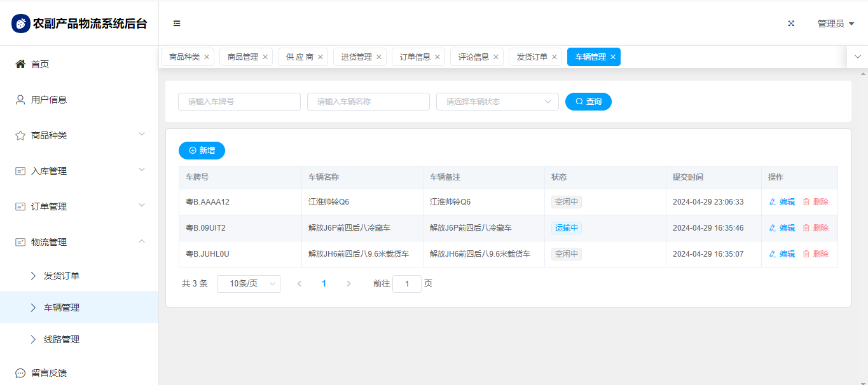The image size is (868, 385).
Task: Open the 管理员 user dropdown
Action: tap(835, 24)
